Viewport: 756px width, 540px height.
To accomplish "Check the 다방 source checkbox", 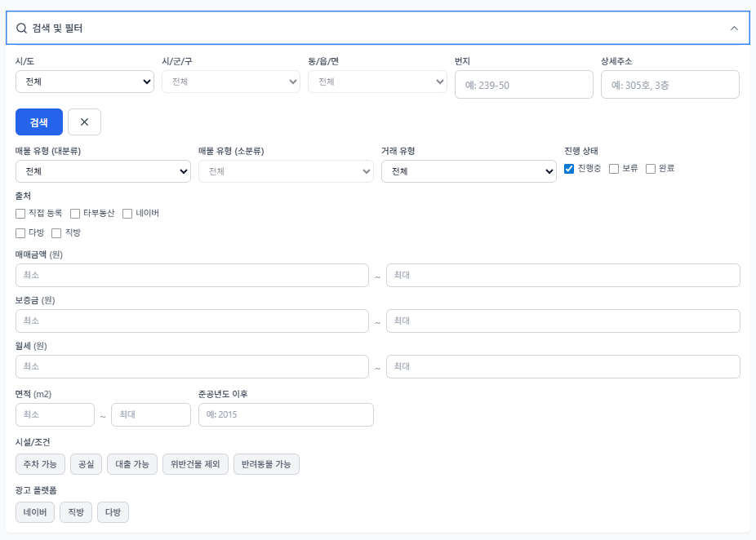I will (x=20, y=233).
